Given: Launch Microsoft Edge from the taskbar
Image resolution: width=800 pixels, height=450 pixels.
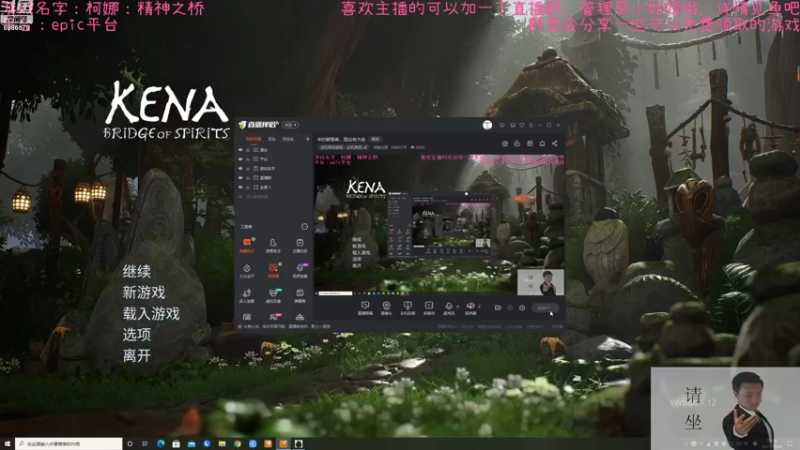Looking at the screenshot, I should click(x=161, y=444).
